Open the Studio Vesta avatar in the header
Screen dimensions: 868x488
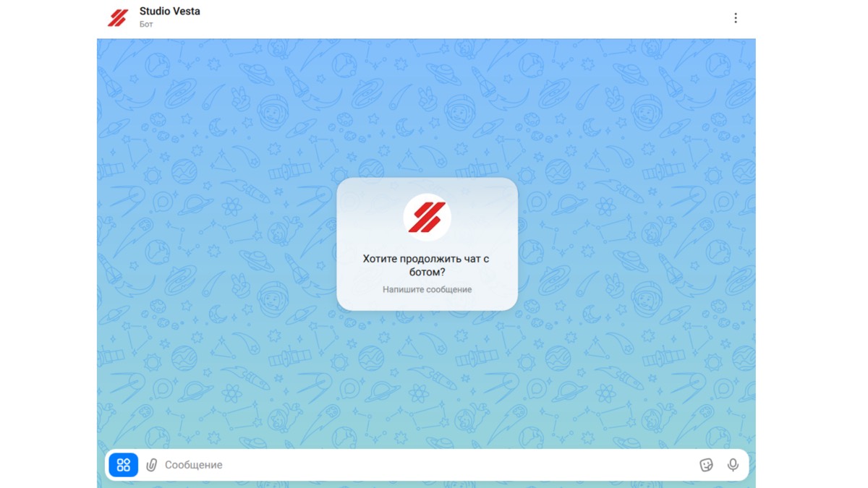click(118, 18)
